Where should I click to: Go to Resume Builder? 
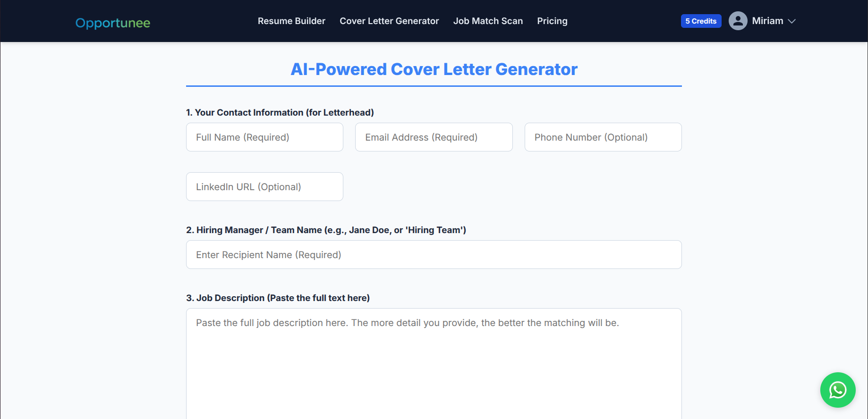coord(291,21)
